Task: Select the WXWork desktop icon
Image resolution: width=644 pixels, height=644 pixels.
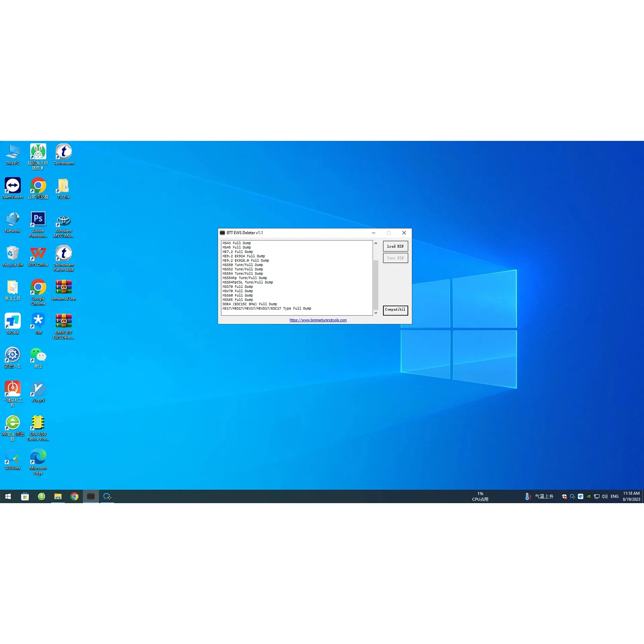Action: pyautogui.click(x=13, y=460)
